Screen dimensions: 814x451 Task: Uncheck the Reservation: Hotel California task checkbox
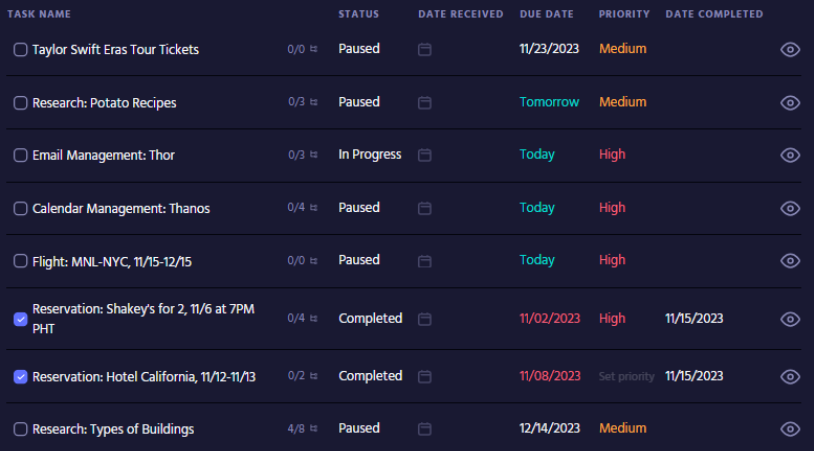coord(20,377)
